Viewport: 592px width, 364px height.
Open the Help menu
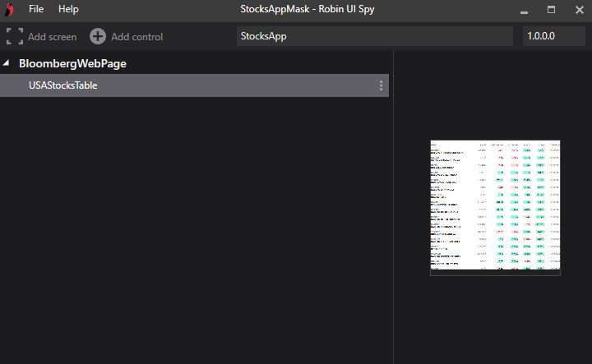68,9
